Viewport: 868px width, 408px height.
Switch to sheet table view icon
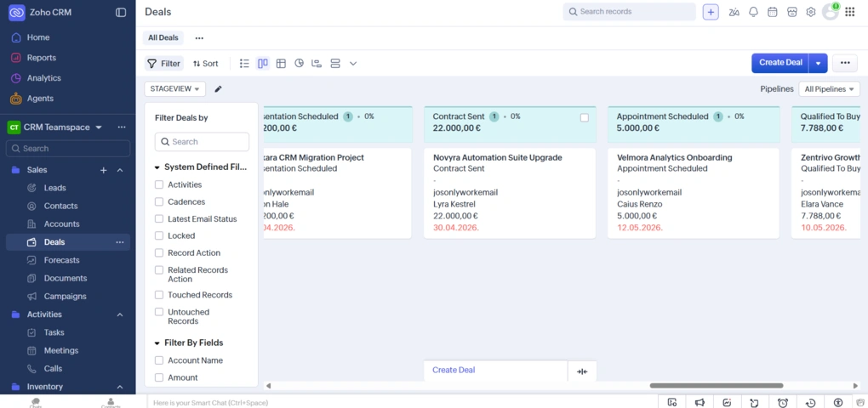[x=281, y=64]
